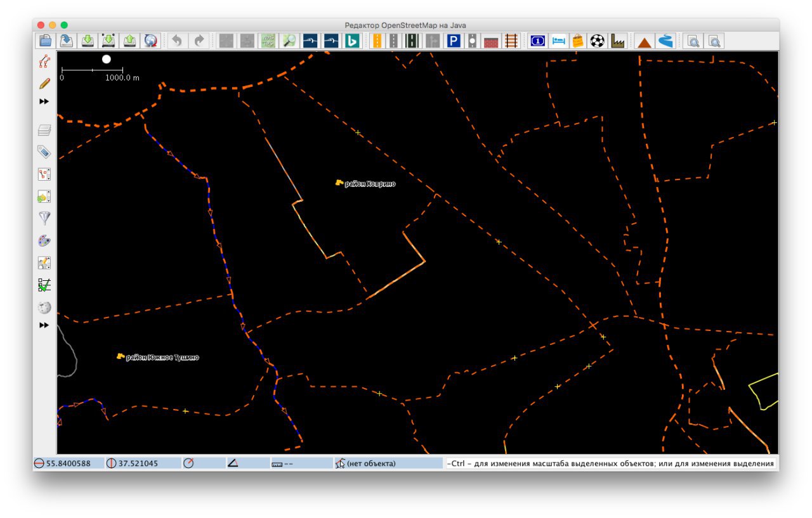Select the bed accommodation preset

point(558,41)
